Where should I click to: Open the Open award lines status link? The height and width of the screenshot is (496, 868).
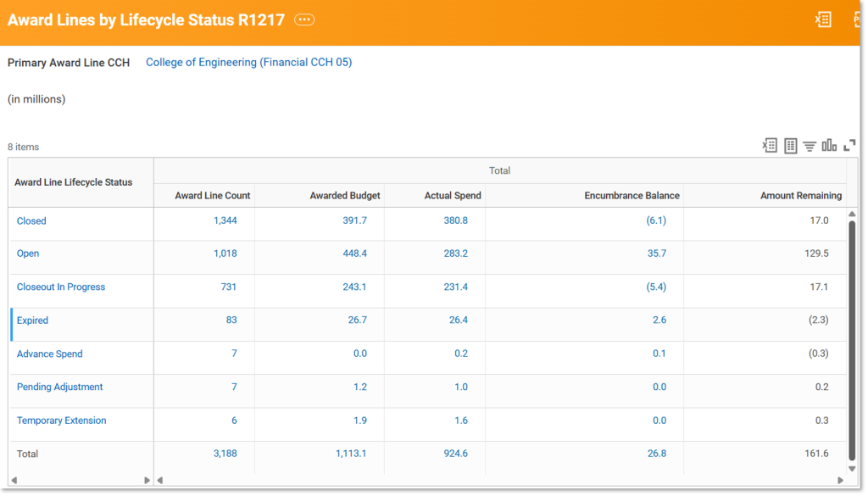(x=26, y=254)
